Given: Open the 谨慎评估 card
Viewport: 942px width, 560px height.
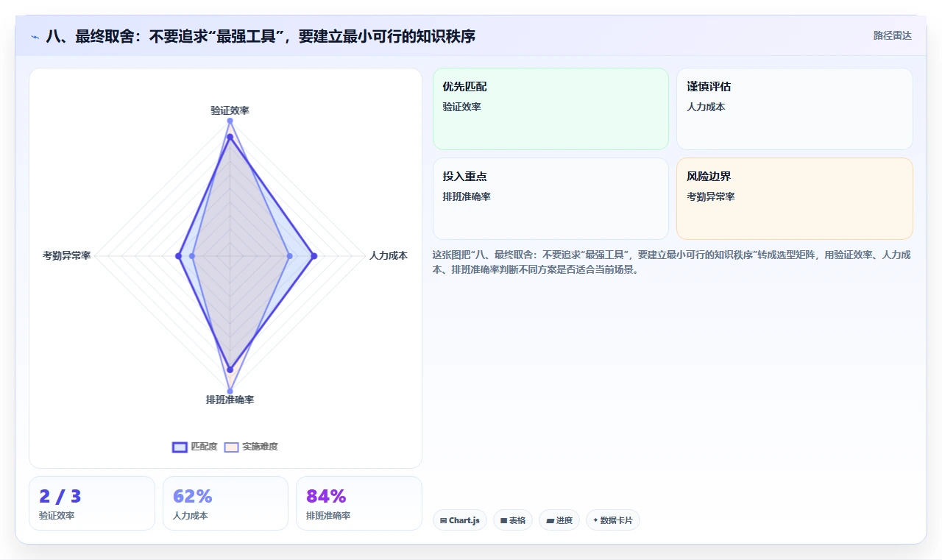Looking at the screenshot, I should [x=795, y=109].
